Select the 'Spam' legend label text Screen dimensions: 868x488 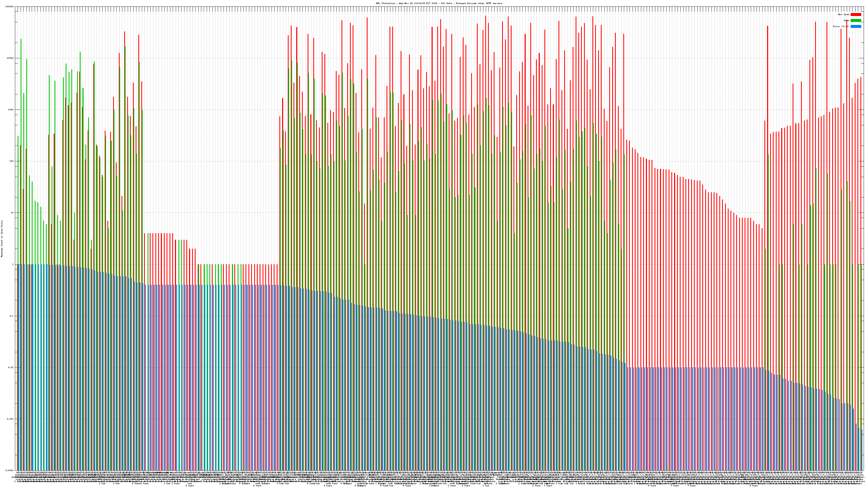[846, 21]
